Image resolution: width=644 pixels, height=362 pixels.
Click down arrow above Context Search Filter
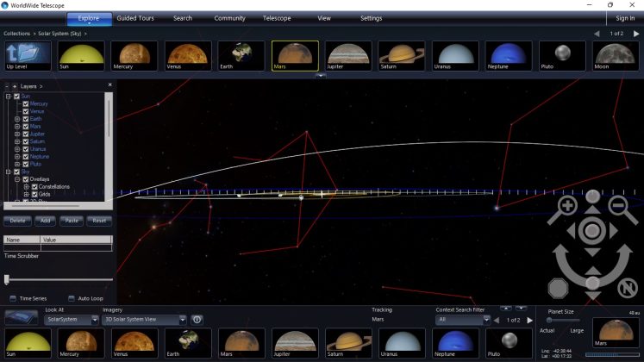[521, 309]
